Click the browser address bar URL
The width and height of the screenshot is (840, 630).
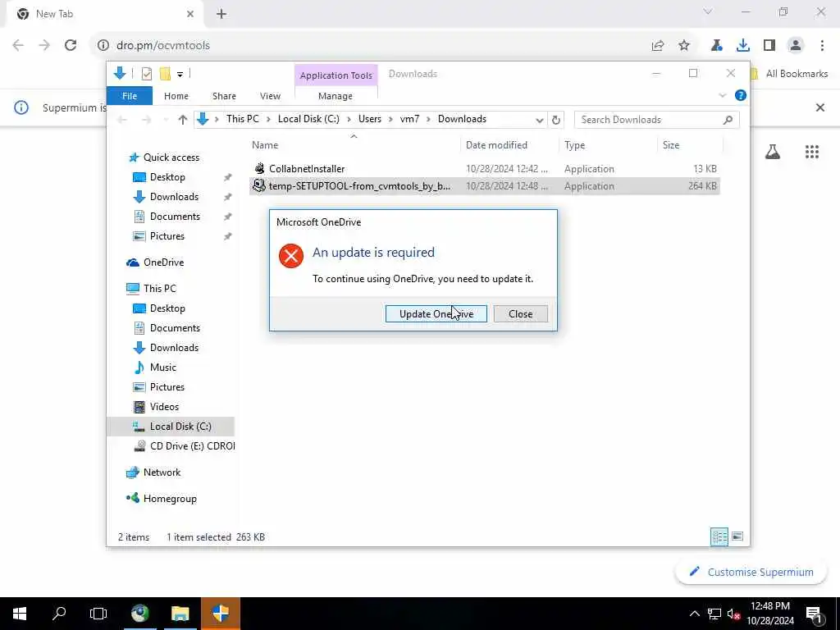tap(163, 46)
